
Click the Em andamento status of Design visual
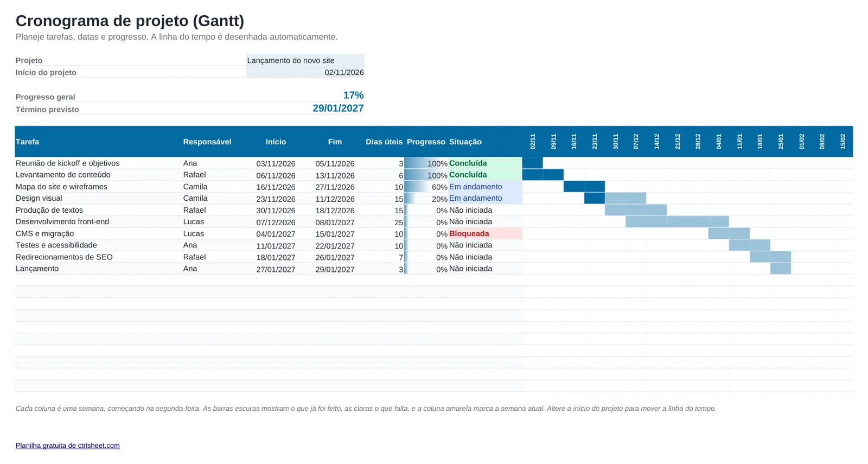tap(485, 198)
